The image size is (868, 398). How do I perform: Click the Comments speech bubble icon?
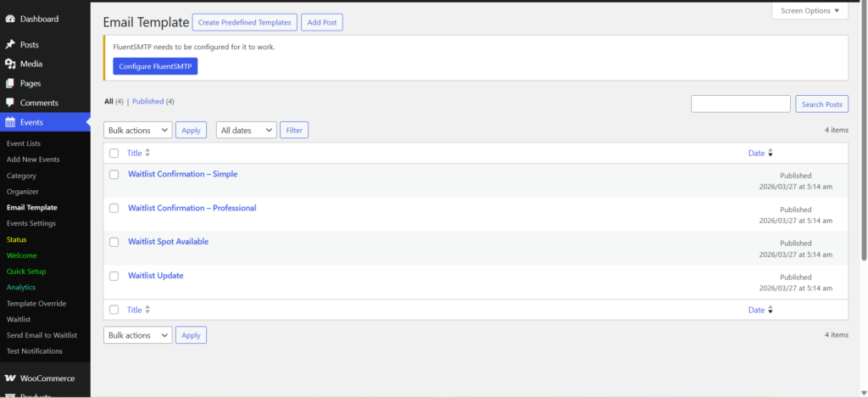(10, 103)
